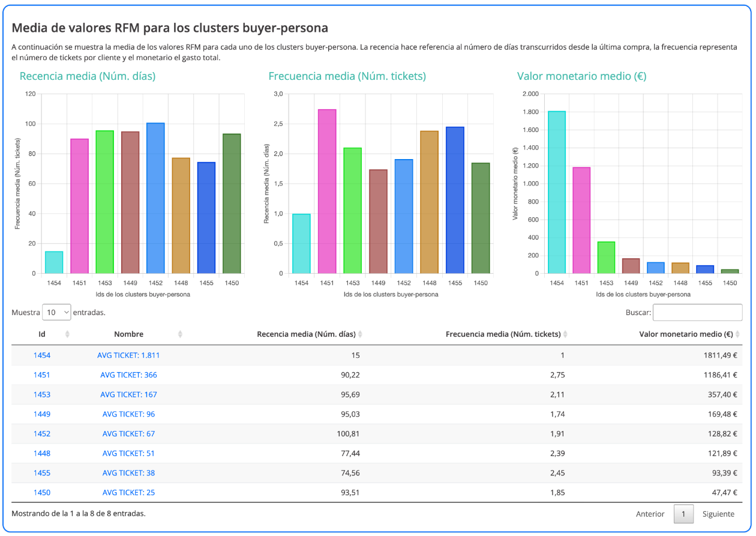Sort by Nombre column sort icon
The image size is (756, 536).
180,334
